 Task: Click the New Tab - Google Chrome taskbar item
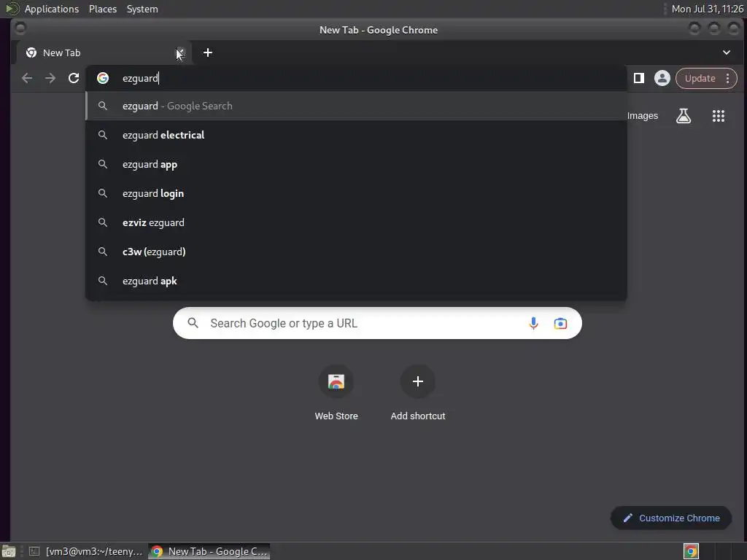pos(209,551)
